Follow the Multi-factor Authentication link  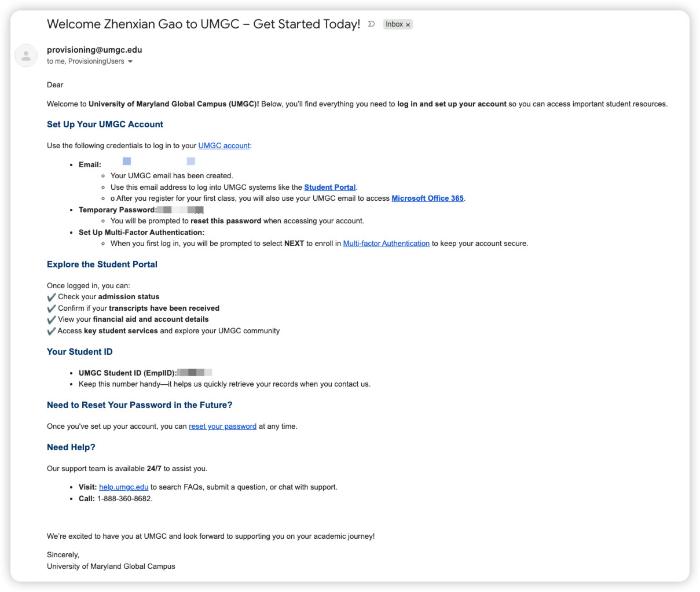[386, 244]
